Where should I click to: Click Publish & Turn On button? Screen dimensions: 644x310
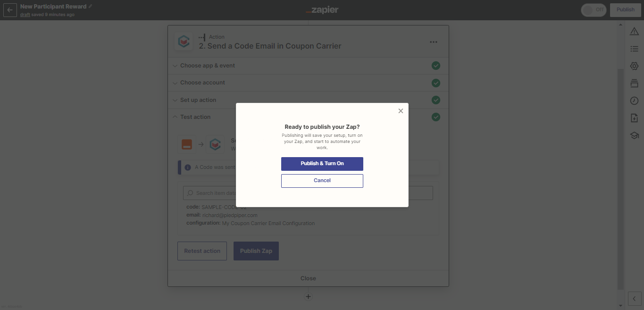(x=322, y=164)
